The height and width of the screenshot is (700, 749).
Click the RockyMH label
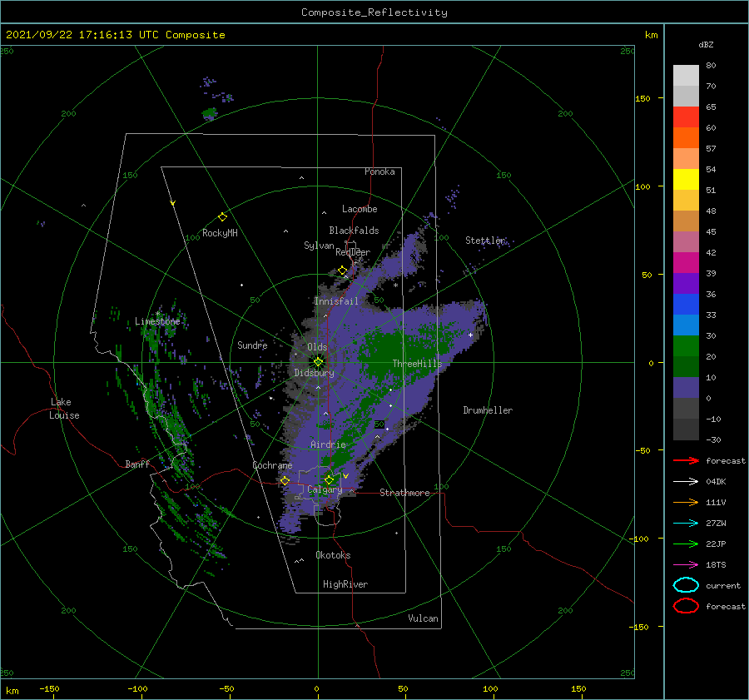(x=220, y=233)
